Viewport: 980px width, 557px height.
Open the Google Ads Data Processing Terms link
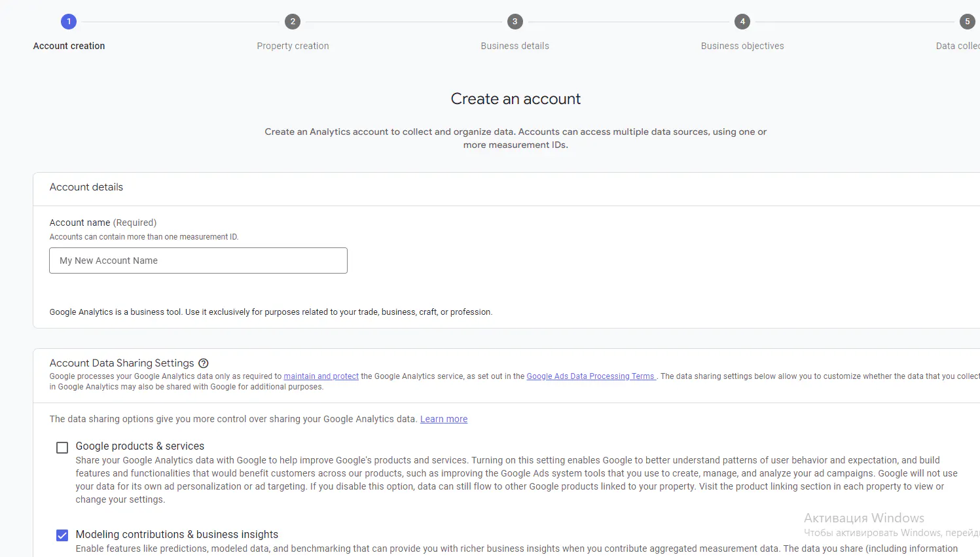590,376
